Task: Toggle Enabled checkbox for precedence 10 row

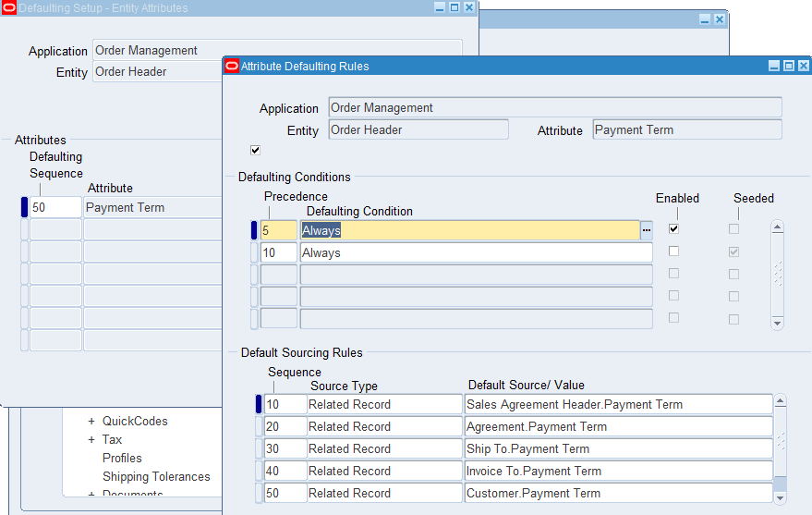Action: tap(673, 251)
